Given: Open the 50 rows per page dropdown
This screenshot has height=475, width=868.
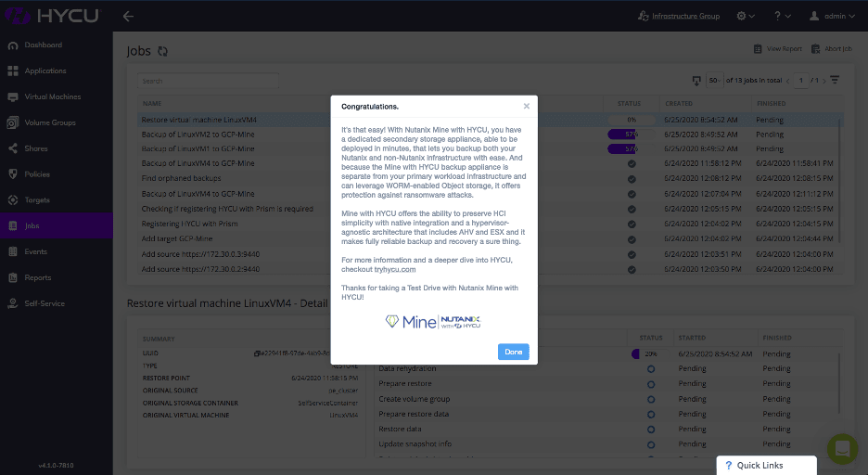Looking at the screenshot, I should [x=715, y=81].
